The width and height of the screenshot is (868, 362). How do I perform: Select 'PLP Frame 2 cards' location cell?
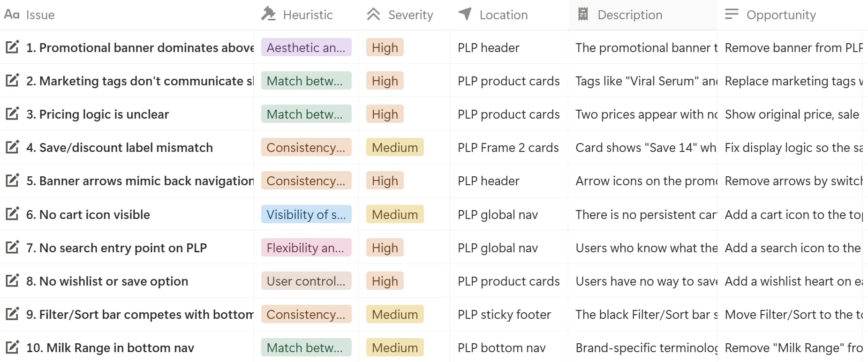pyautogui.click(x=509, y=147)
